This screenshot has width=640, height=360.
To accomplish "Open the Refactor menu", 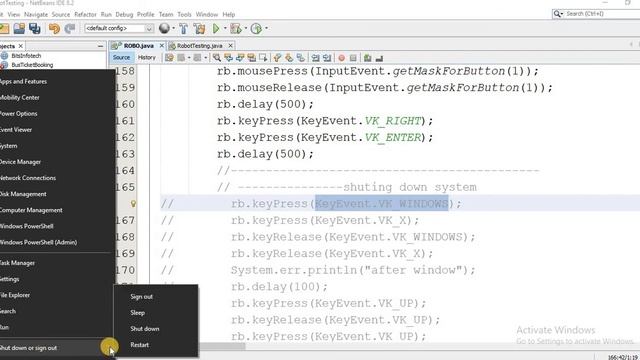I will point(85,14).
